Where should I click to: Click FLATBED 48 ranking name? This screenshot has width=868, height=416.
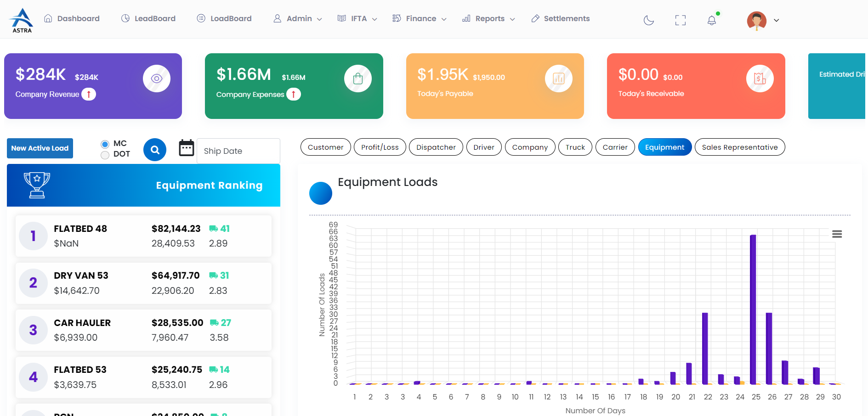coord(80,229)
